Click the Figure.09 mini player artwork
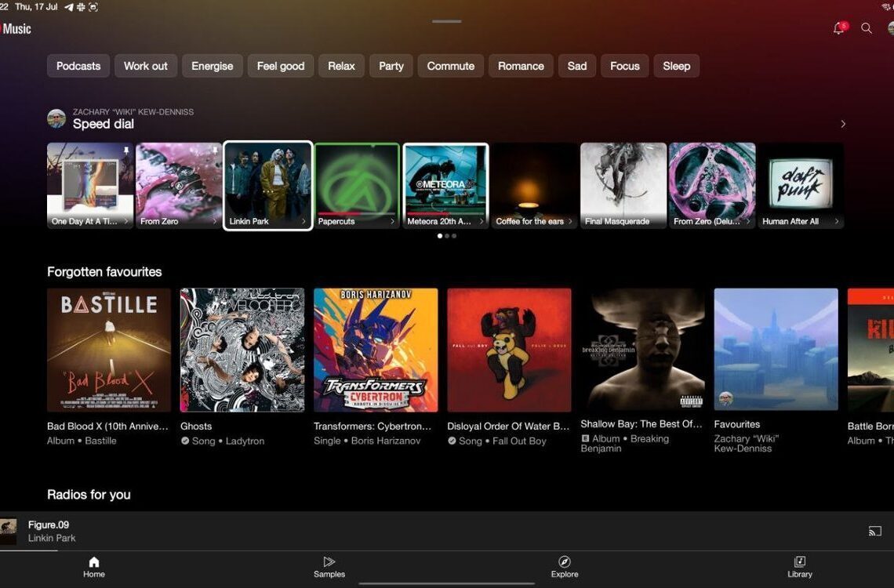 coord(8,531)
